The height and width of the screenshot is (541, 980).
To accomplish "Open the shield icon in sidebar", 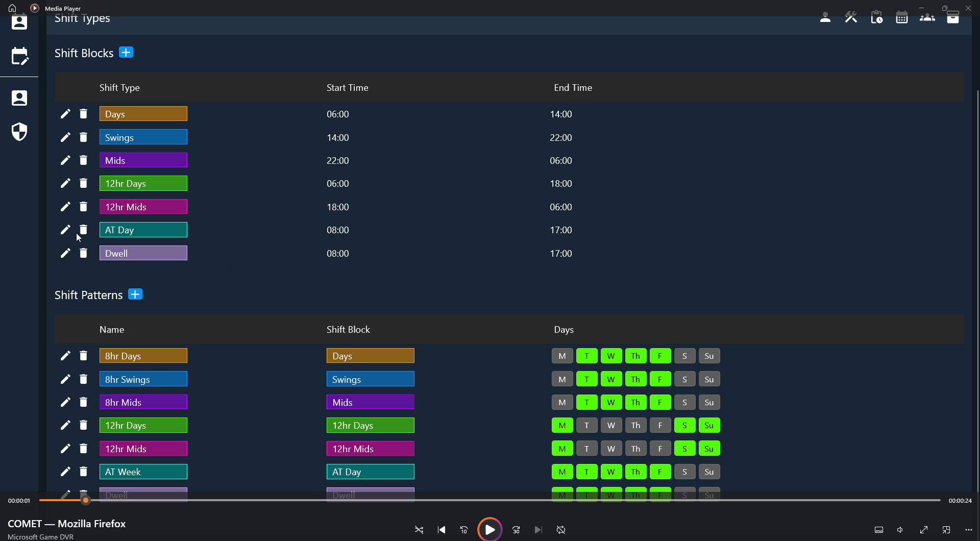I will [x=19, y=132].
